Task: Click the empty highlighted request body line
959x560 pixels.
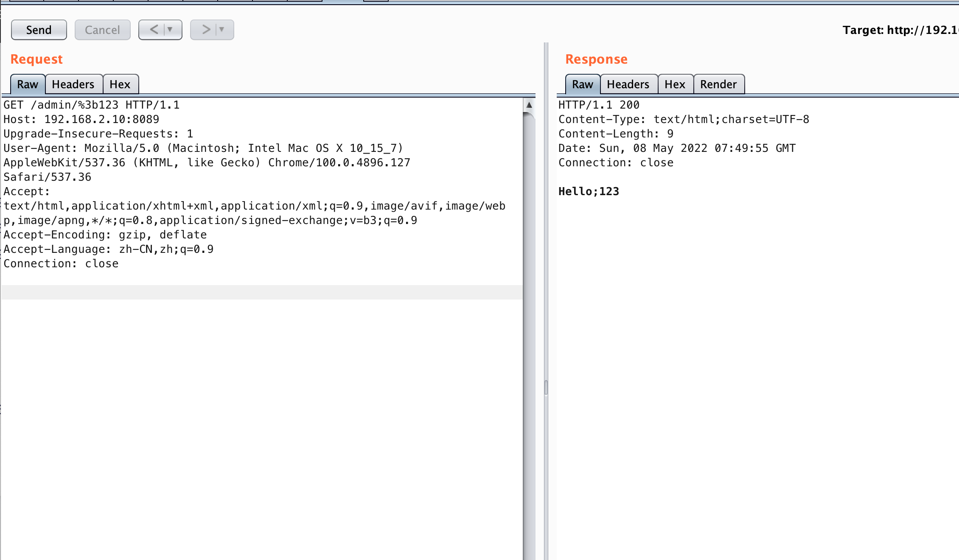Action: pyautogui.click(x=262, y=292)
